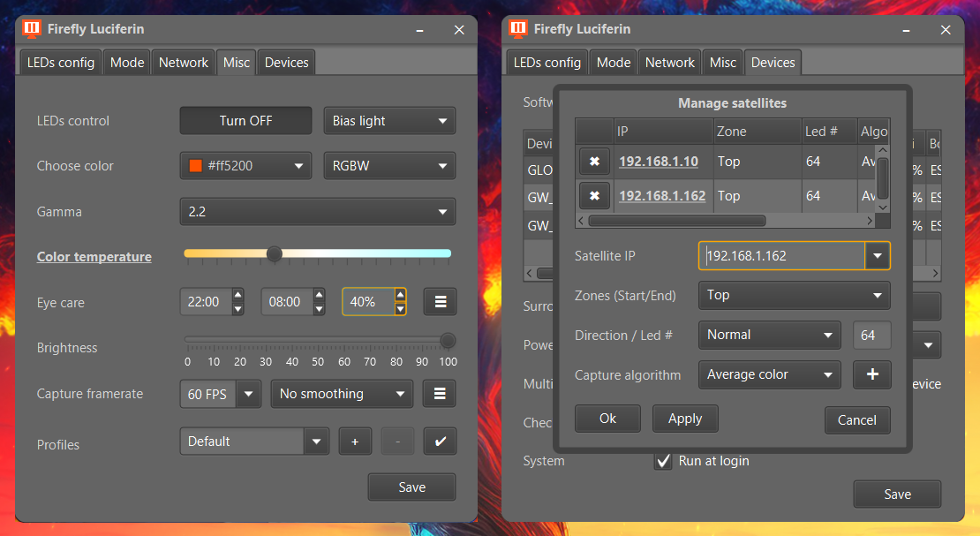Click Eye care 40% value field
Screen dimensions: 980x536
coord(369,302)
